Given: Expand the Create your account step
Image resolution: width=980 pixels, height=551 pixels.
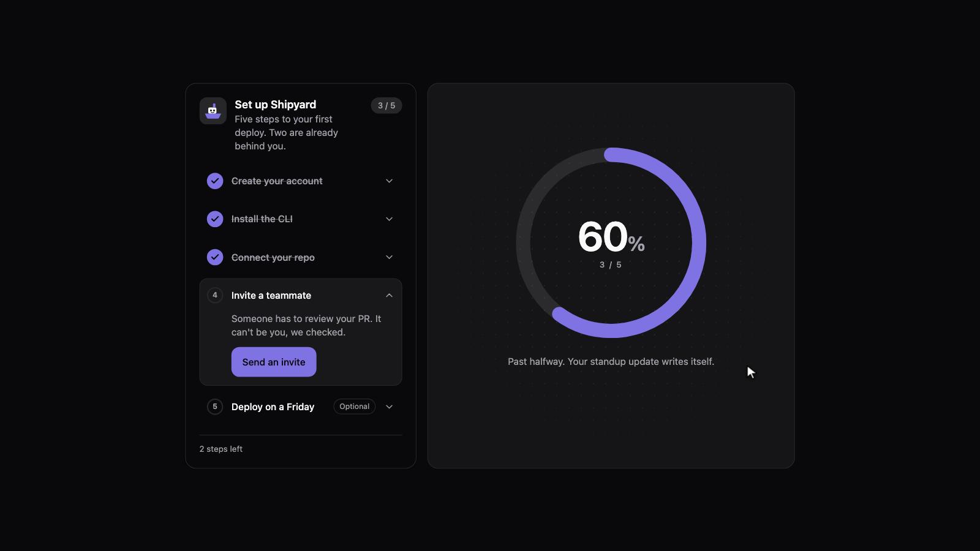Looking at the screenshot, I should pos(389,181).
